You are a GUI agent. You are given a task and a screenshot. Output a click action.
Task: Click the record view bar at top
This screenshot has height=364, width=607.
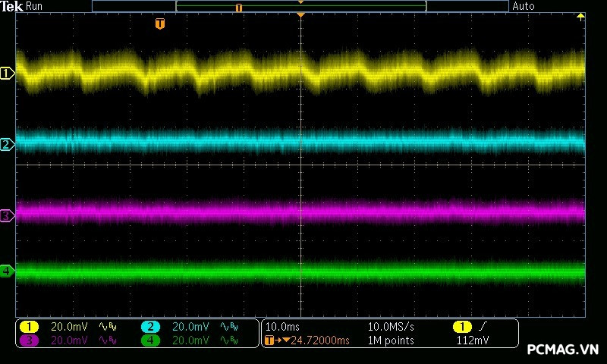tap(300, 6)
